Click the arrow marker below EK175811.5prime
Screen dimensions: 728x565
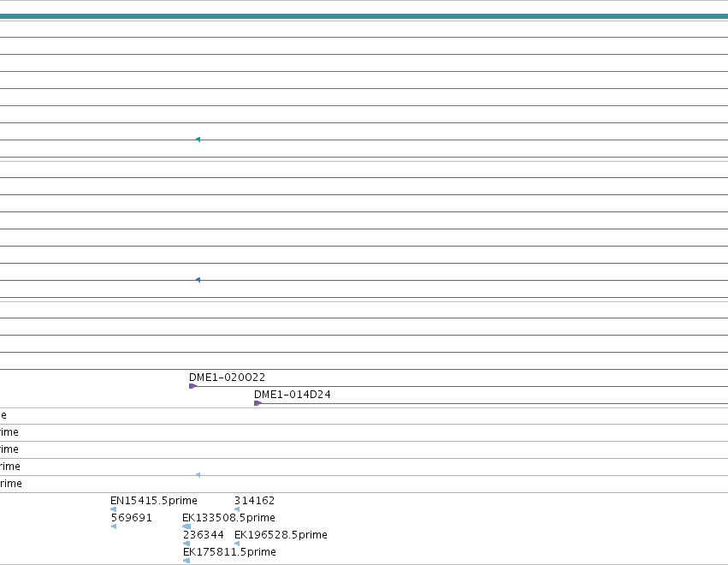pyautogui.click(x=186, y=561)
